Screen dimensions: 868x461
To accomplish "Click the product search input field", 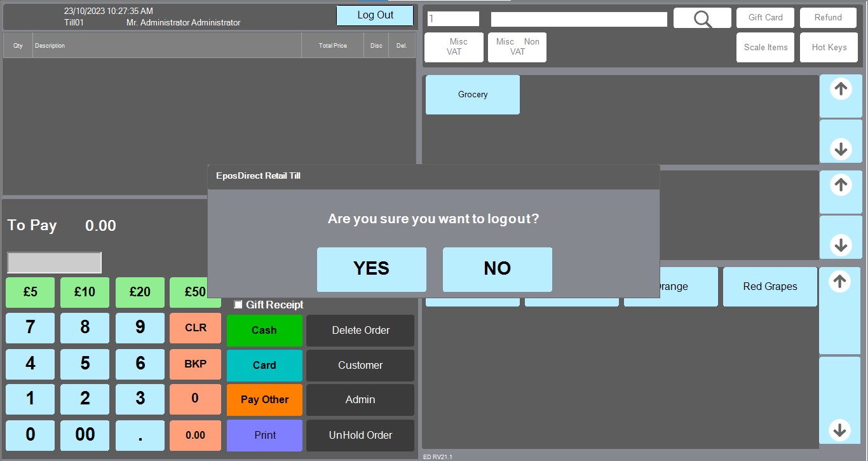I will pos(578,18).
